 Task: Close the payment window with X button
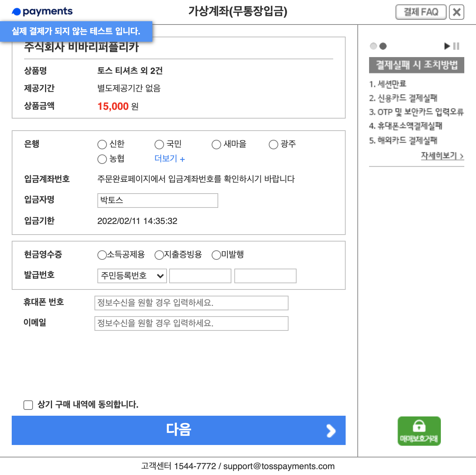pyautogui.click(x=457, y=12)
